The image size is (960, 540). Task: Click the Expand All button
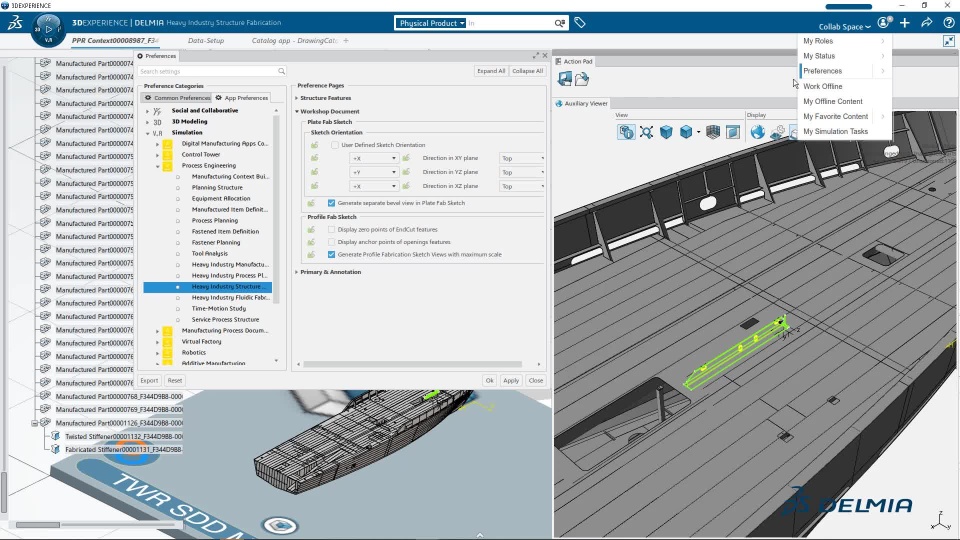(x=491, y=71)
